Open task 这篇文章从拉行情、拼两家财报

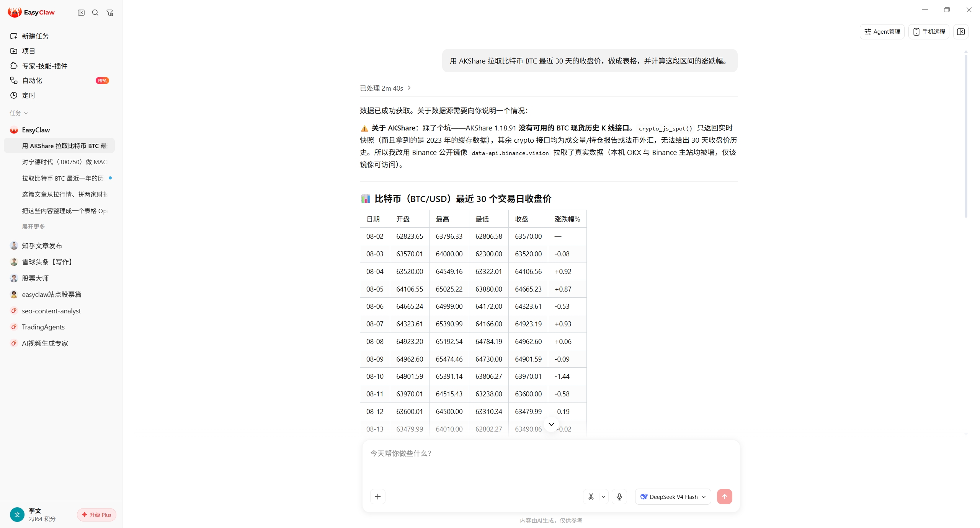pyautogui.click(x=59, y=194)
